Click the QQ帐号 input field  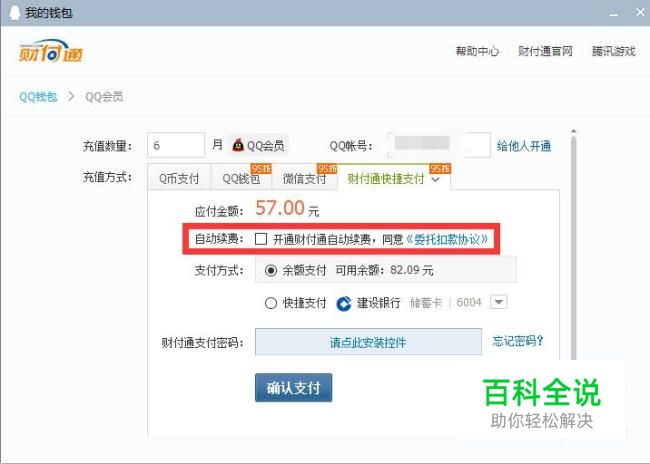point(439,145)
